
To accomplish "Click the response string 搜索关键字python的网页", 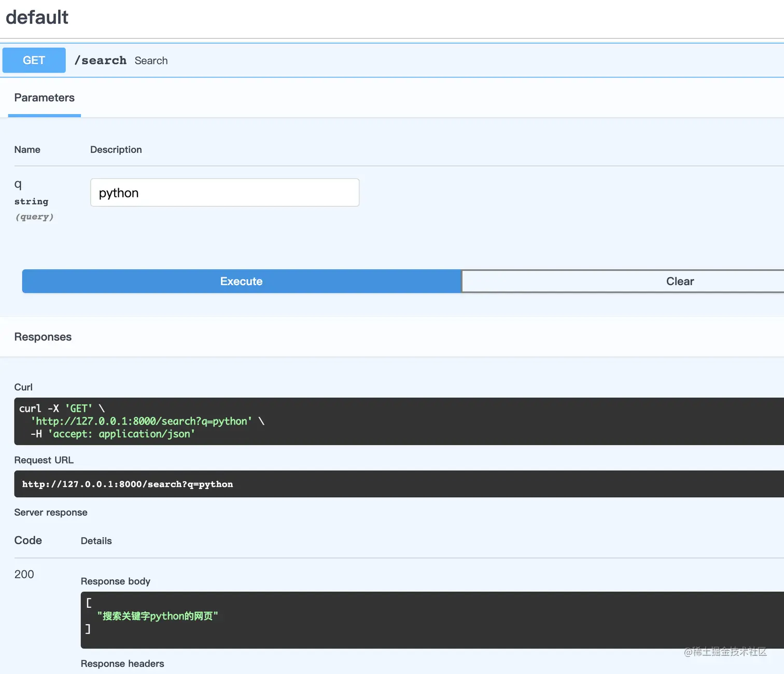I will pos(158,616).
